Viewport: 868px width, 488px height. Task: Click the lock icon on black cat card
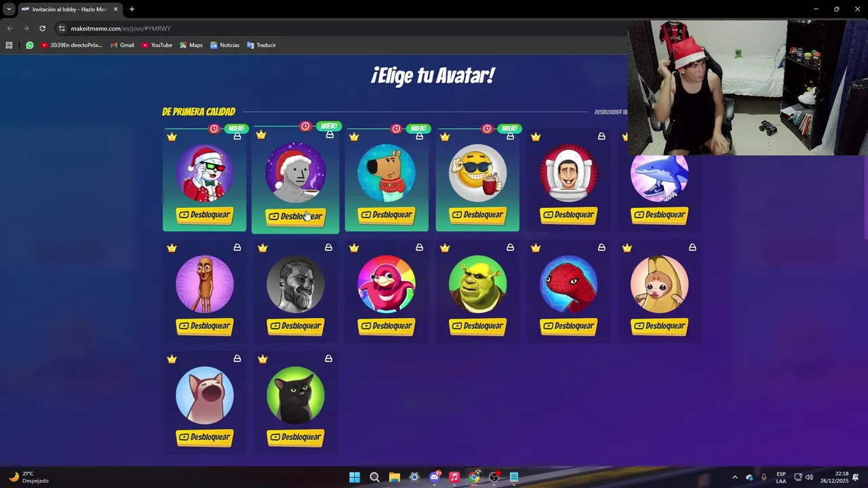pyautogui.click(x=328, y=359)
